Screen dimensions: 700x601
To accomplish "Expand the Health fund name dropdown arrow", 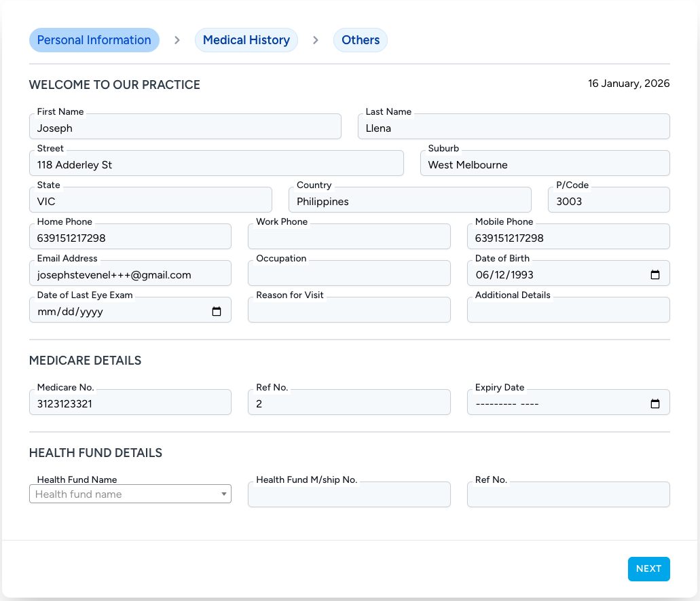I will pyautogui.click(x=223, y=494).
